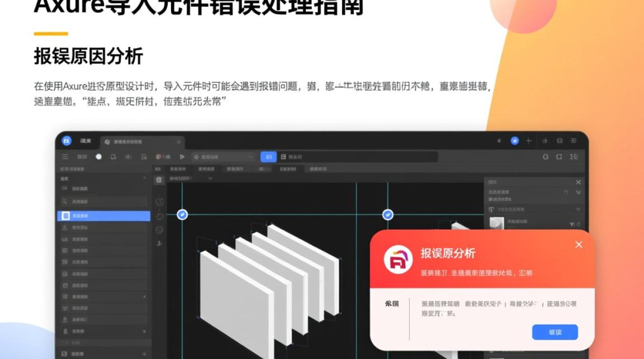Click the play triangle icon in the toolbar
Viewport: 644px width, 359px height.
click(x=182, y=157)
